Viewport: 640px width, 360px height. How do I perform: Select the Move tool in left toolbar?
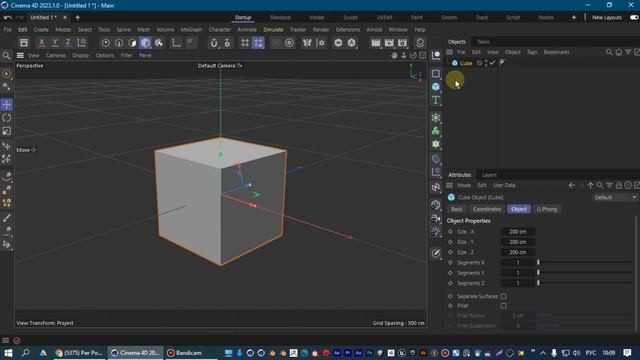pos(7,104)
